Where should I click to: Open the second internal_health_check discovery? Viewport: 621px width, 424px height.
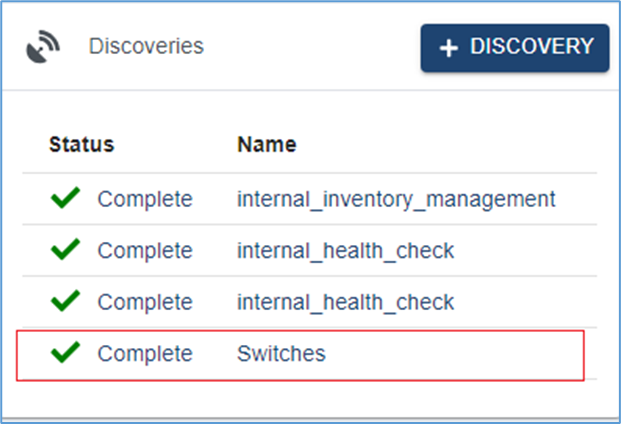pos(345,301)
